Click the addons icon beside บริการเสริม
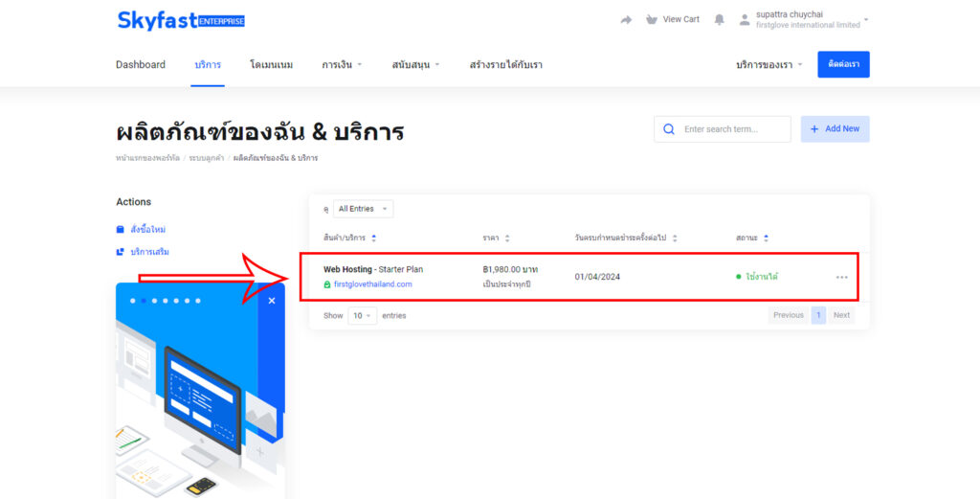 [x=120, y=252]
